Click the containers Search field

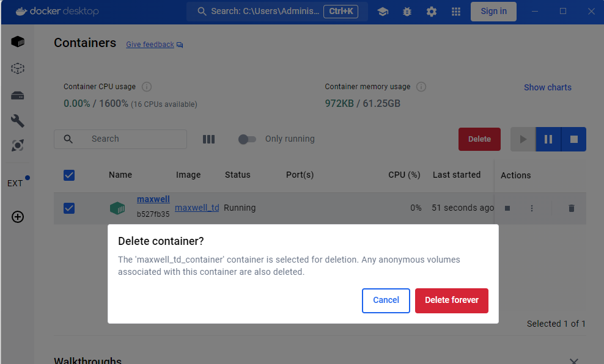pyautogui.click(x=120, y=139)
